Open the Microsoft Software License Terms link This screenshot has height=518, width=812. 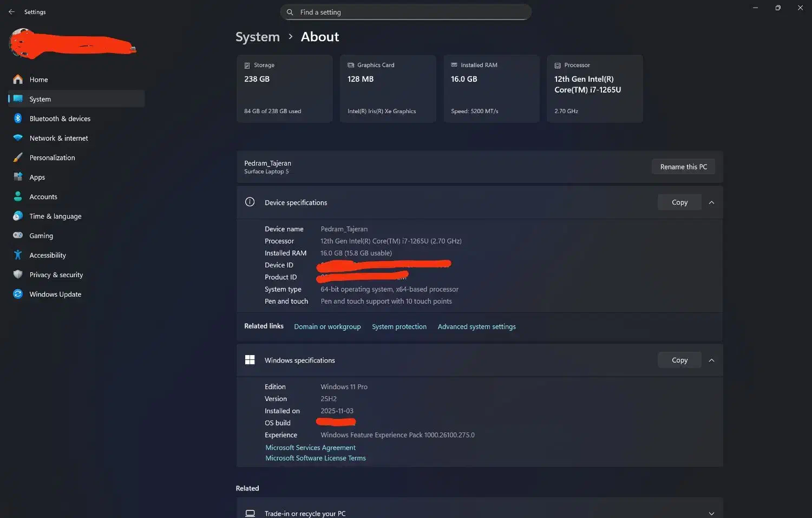pyautogui.click(x=316, y=458)
